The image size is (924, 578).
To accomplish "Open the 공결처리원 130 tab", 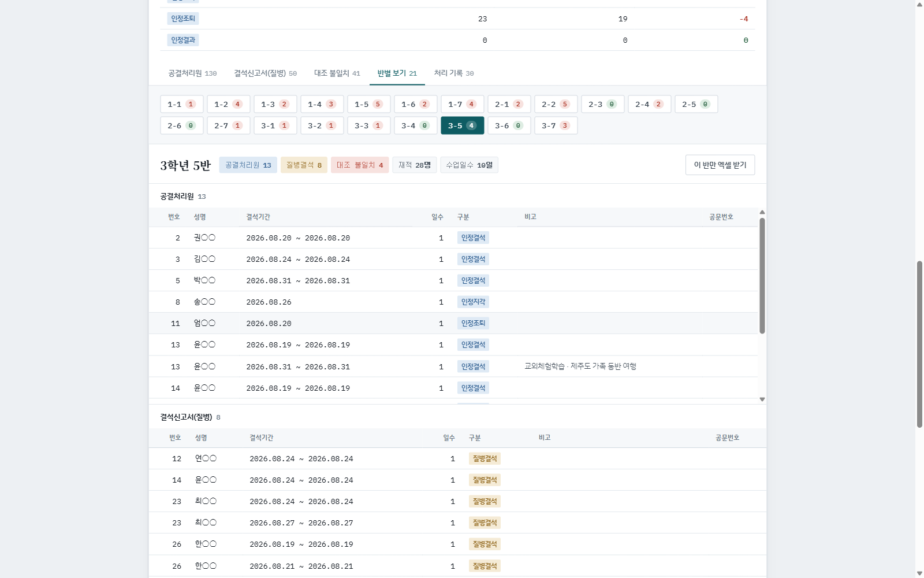I will point(192,73).
